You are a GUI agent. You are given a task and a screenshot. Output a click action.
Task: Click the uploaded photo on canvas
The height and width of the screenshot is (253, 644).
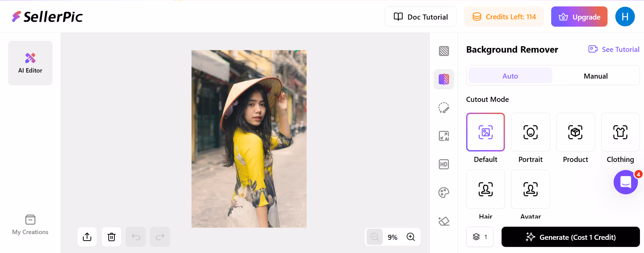[249, 139]
